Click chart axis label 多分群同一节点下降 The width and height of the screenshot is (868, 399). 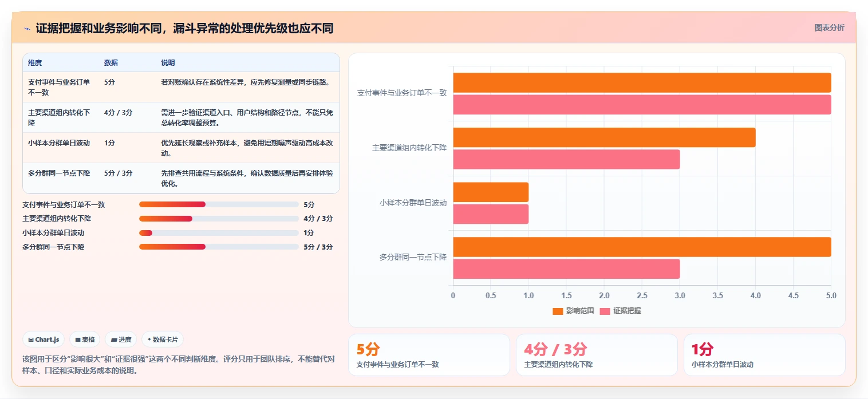point(413,258)
